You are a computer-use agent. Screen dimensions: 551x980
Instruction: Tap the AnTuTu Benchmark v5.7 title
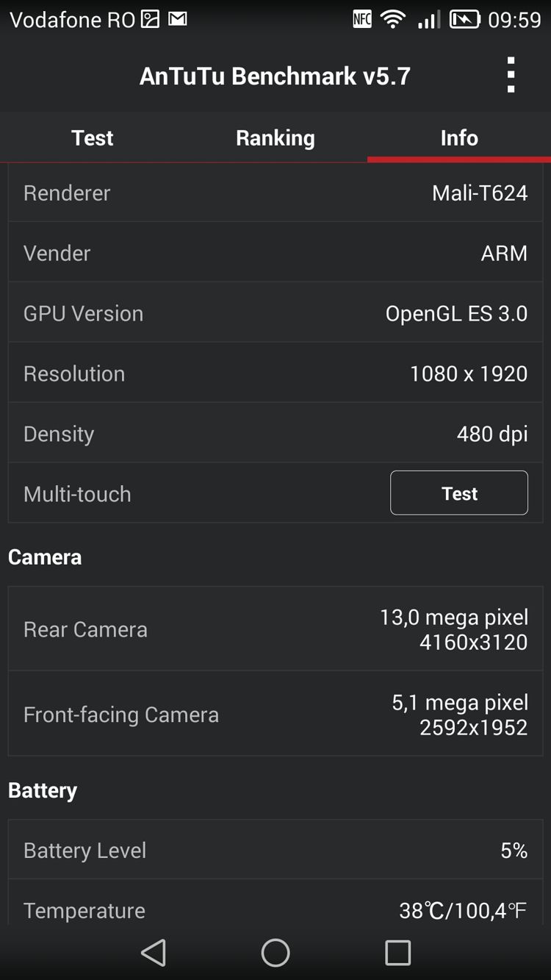pyautogui.click(x=275, y=76)
